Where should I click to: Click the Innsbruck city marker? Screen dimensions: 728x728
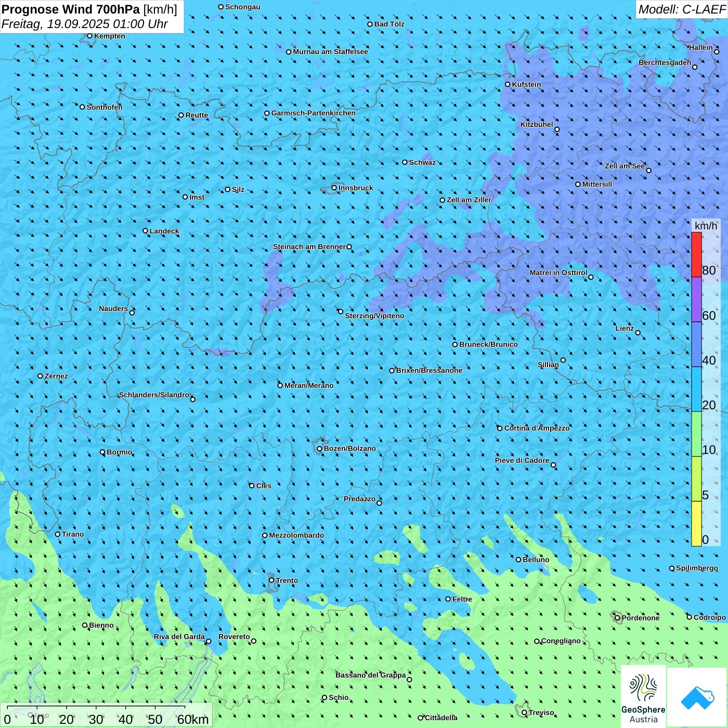334,188
